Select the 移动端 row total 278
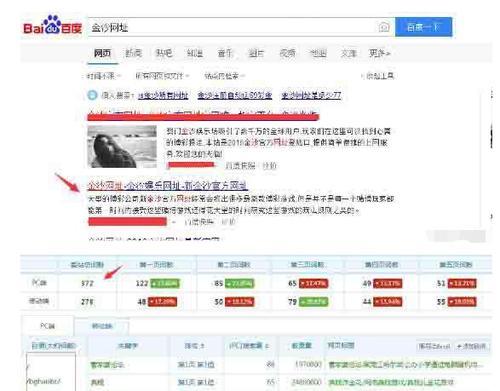 pyautogui.click(x=87, y=302)
